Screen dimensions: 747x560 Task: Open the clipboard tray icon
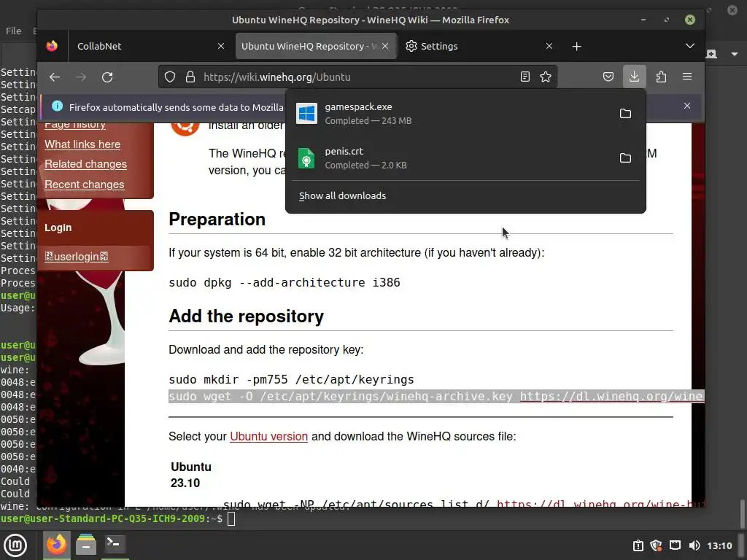pos(638,545)
